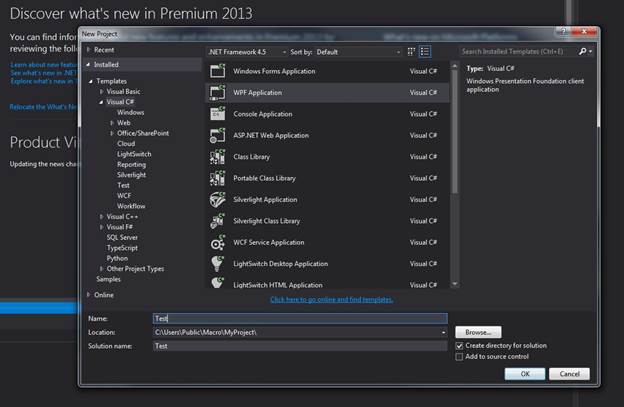
Task: Select the Windows Forms Application template icon
Action: tap(218, 71)
